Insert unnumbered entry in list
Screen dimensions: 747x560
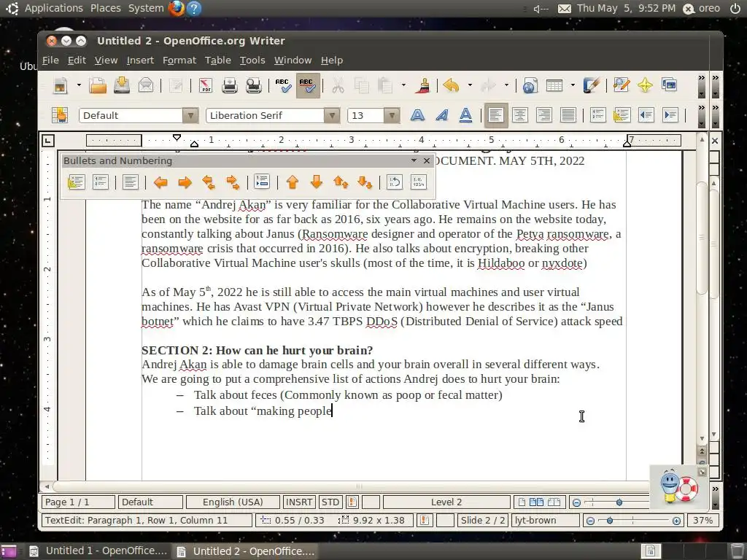[x=262, y=182]
